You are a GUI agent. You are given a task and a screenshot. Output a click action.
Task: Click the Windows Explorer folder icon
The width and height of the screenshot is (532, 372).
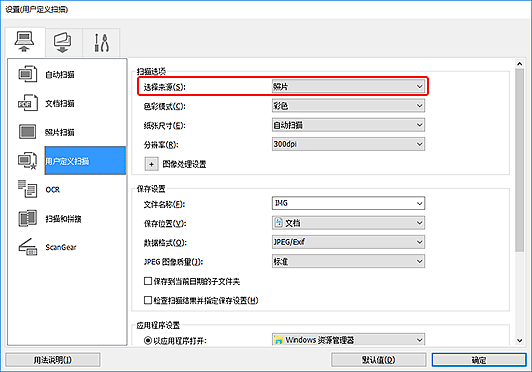click(278, 340)
